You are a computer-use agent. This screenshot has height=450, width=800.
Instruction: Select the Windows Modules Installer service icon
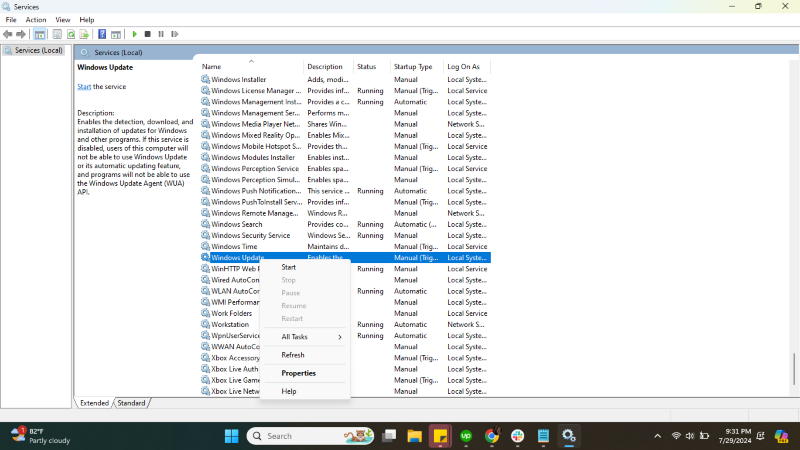point(205,158)
